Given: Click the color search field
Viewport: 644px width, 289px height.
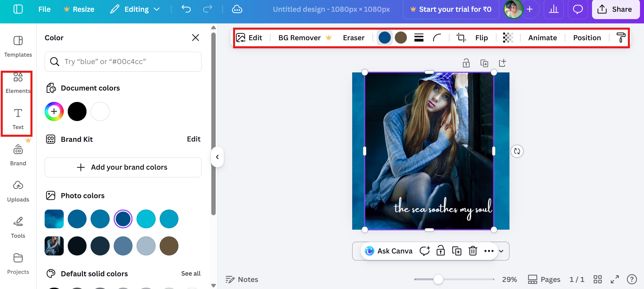Looking at the screenshot, I should 123,62.
